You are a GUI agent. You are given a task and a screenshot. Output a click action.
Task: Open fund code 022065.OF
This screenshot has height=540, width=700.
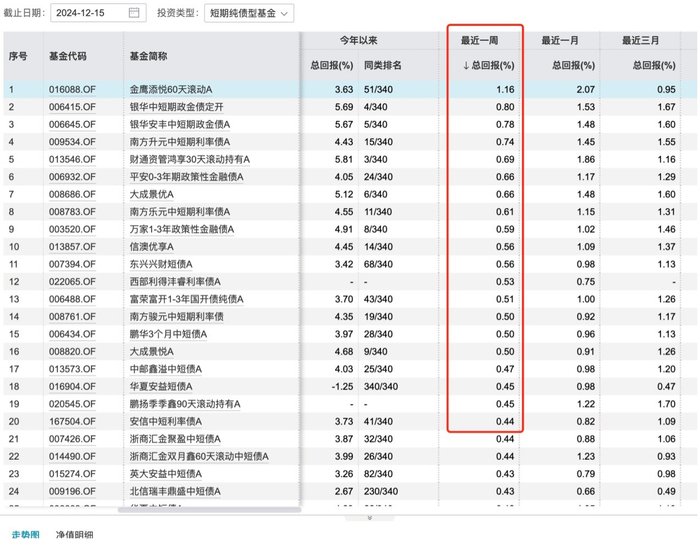[x=72, y=282]
